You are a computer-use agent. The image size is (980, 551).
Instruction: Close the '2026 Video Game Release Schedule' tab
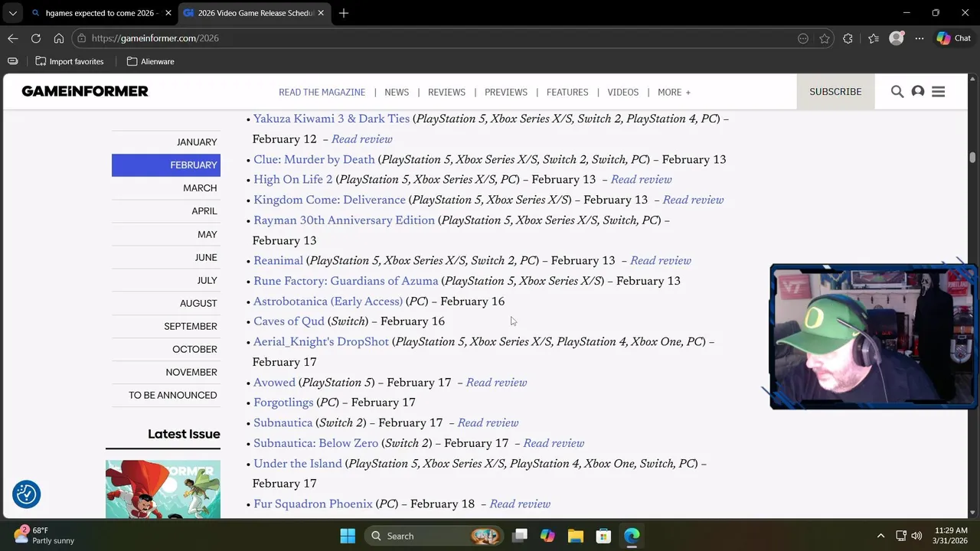(321, 13)
